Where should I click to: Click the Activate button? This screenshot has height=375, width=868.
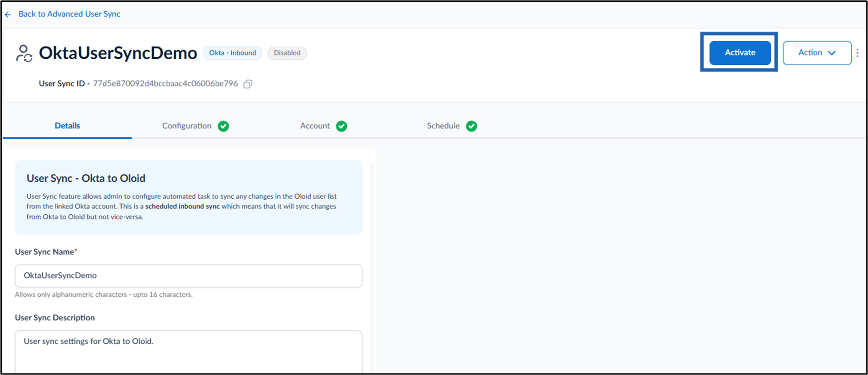[x=740, y=52]
